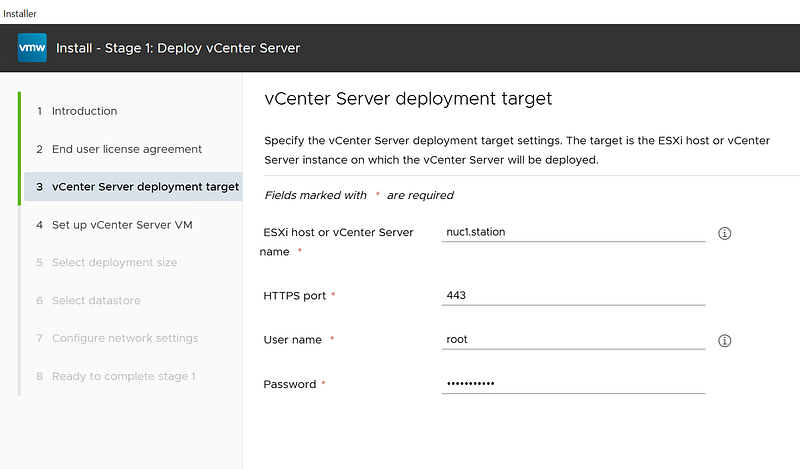Viewport: 800px width, 469px height.
Task: Click the Install - Stage 1 header title
Action: coord(178,48)
